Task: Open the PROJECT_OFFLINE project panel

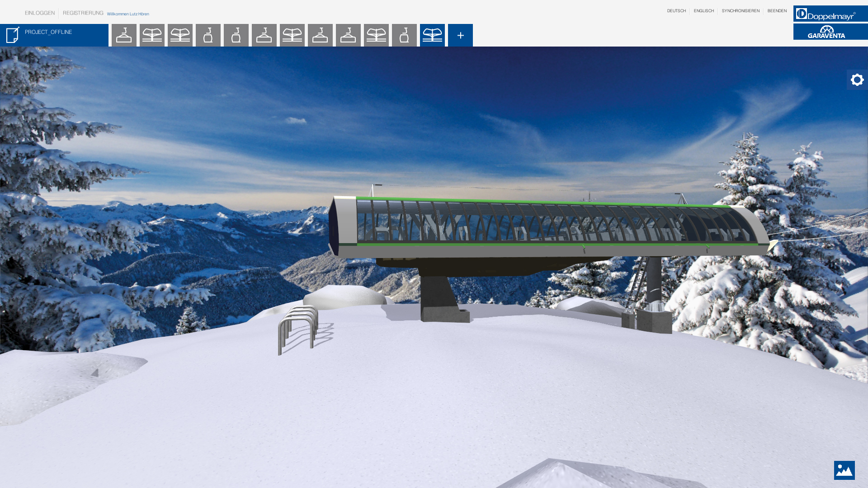Action: (54, 35)
